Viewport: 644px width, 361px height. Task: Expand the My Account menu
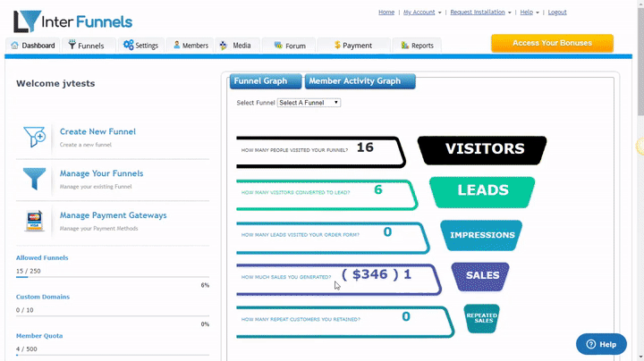422,13
